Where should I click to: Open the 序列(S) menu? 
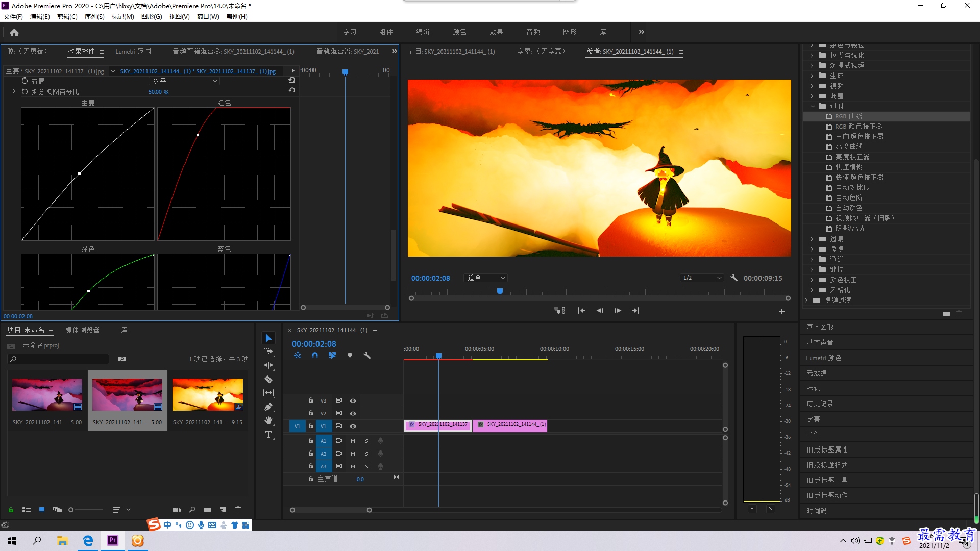coord(94,16)
